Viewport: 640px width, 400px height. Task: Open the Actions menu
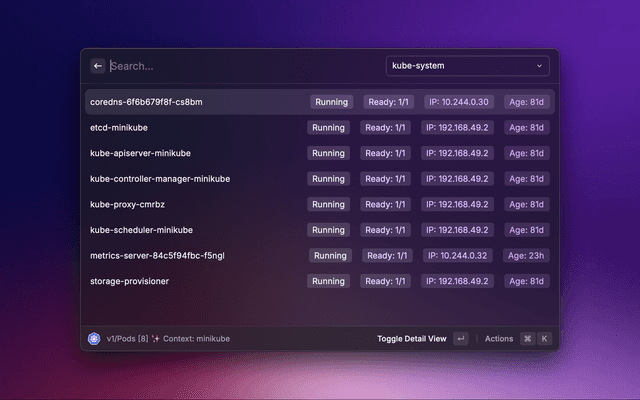coord(499,339)
